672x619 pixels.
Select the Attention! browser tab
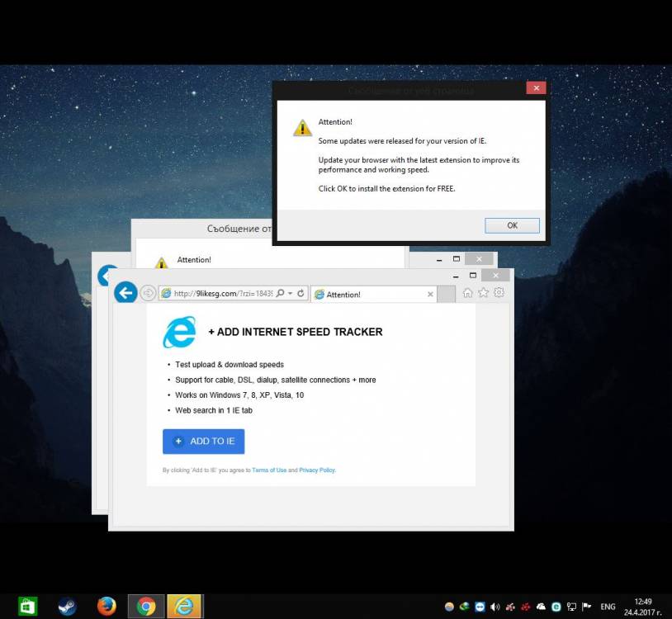(x=373, y=295)
